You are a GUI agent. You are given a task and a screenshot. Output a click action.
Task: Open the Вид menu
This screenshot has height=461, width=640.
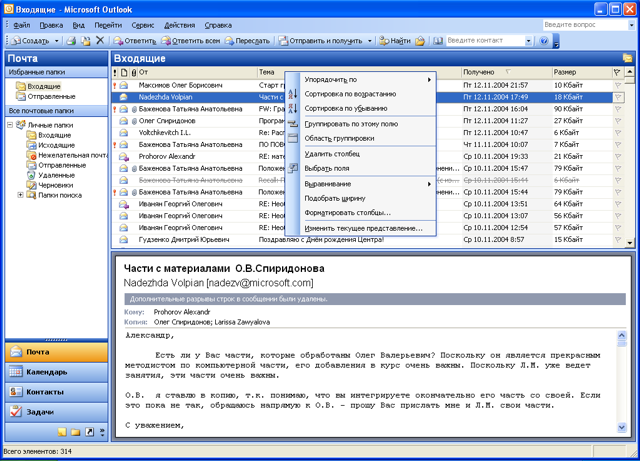79,25
